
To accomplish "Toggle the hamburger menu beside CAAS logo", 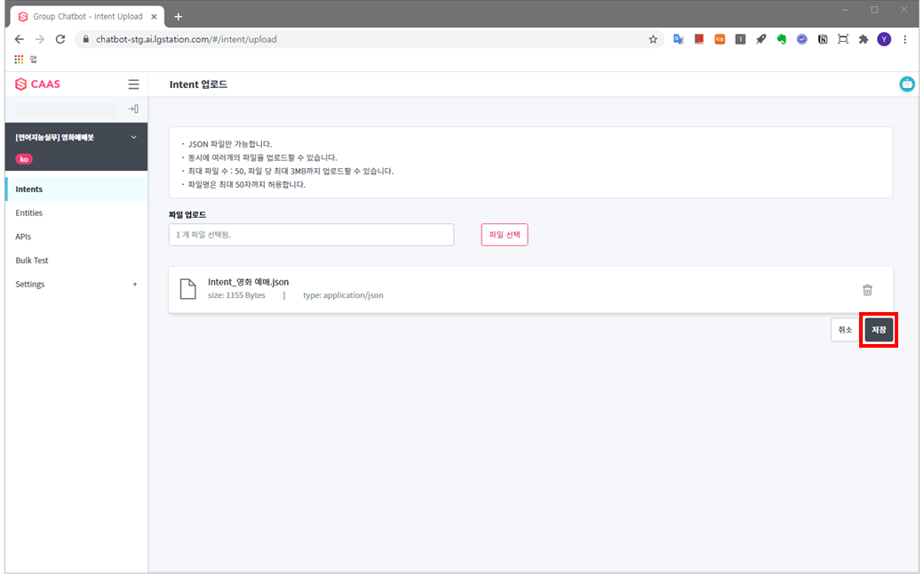I will (133, 84).
